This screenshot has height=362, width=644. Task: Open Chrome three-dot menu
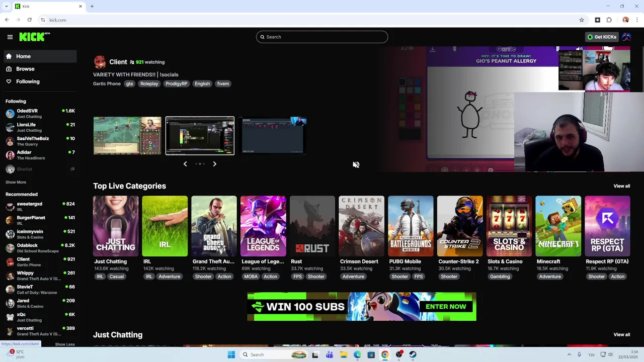637,20
